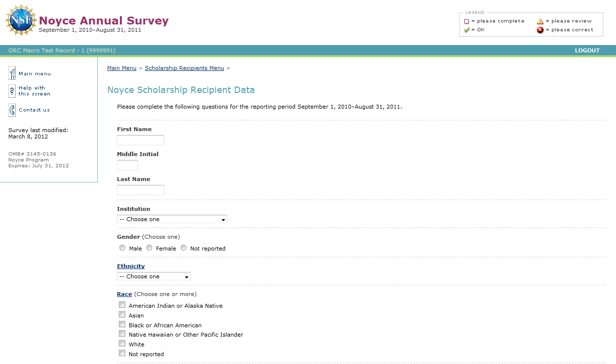The image size is (616, 364).
Task: Click the red please-correct legend icon
Action: point(540,30)
